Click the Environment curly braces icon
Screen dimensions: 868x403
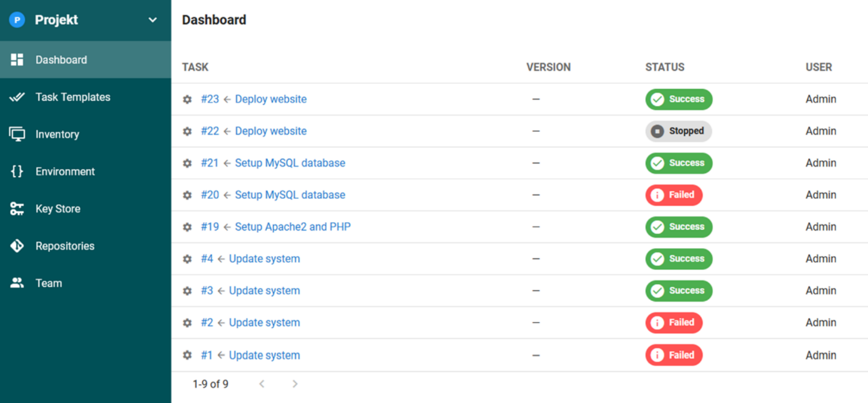(x=17, y=171)
